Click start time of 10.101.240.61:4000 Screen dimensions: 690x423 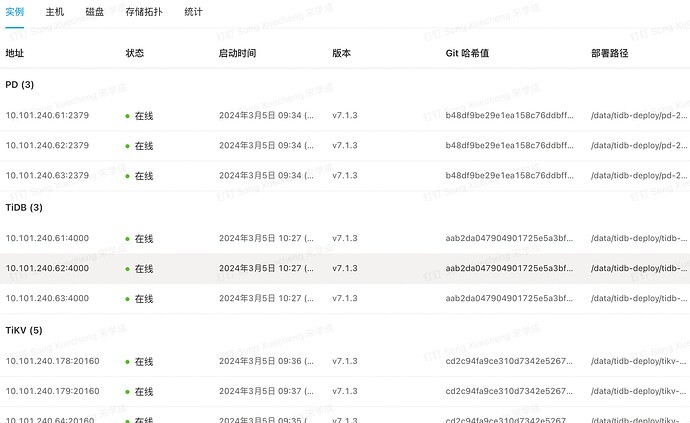click(266, 238)
